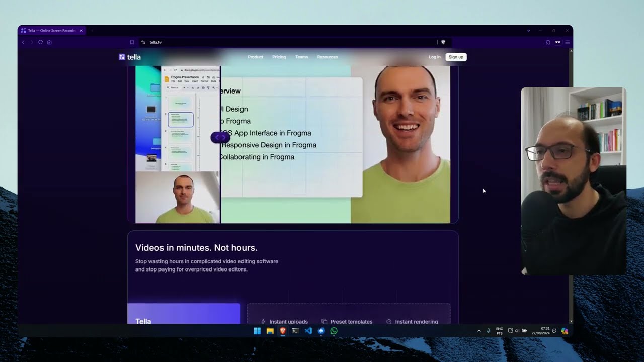Open the browser hamburger menu
This screenshot has width=644, height=362.
tap(567, 42)
